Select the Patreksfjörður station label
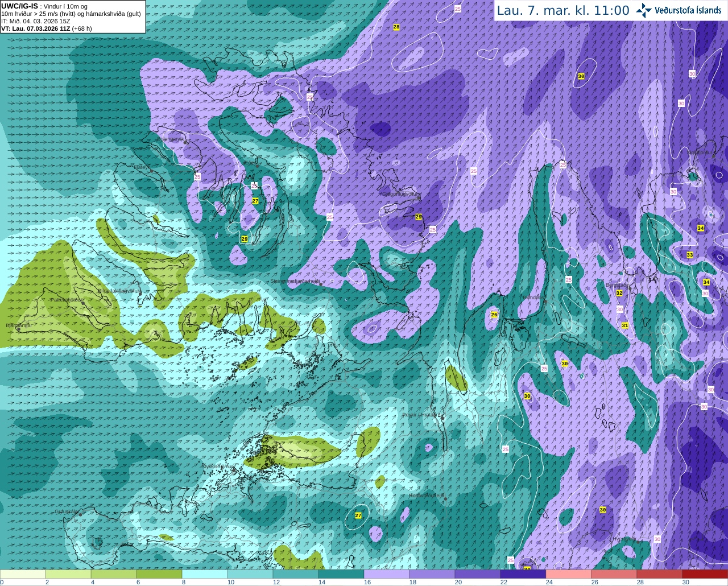Screen dimensions: 728x586 tap(67, 299)
